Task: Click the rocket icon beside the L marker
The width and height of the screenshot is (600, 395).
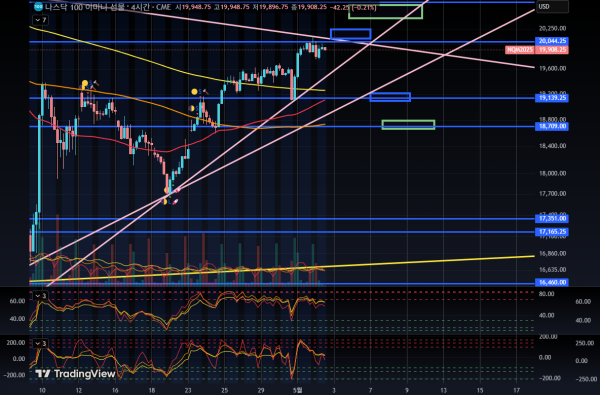Action: (x=175, y=201)
